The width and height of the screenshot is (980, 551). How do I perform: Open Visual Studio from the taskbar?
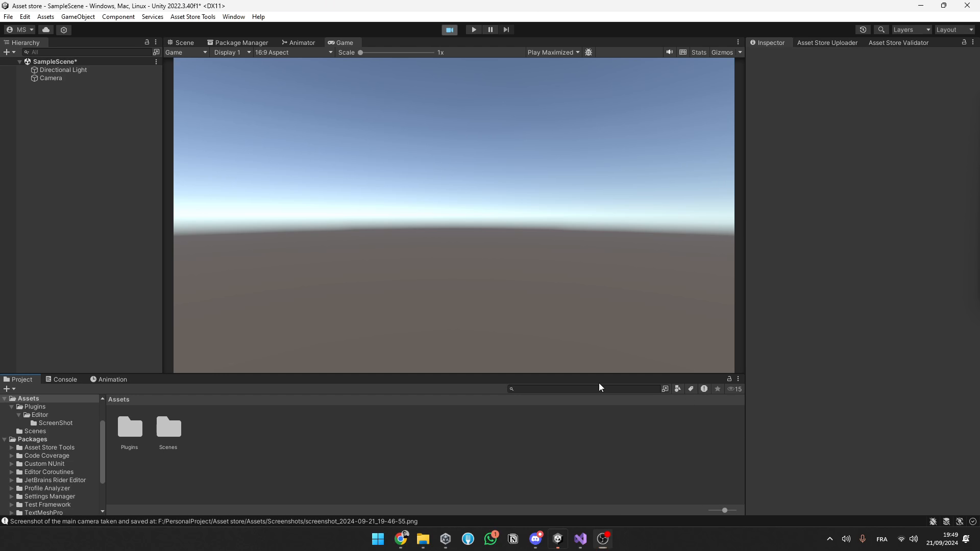pyautogui.click(x=580, y=539)
